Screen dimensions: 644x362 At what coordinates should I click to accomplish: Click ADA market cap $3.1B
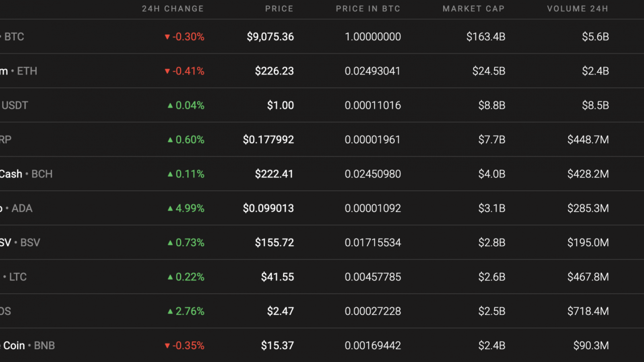(492, 208)
